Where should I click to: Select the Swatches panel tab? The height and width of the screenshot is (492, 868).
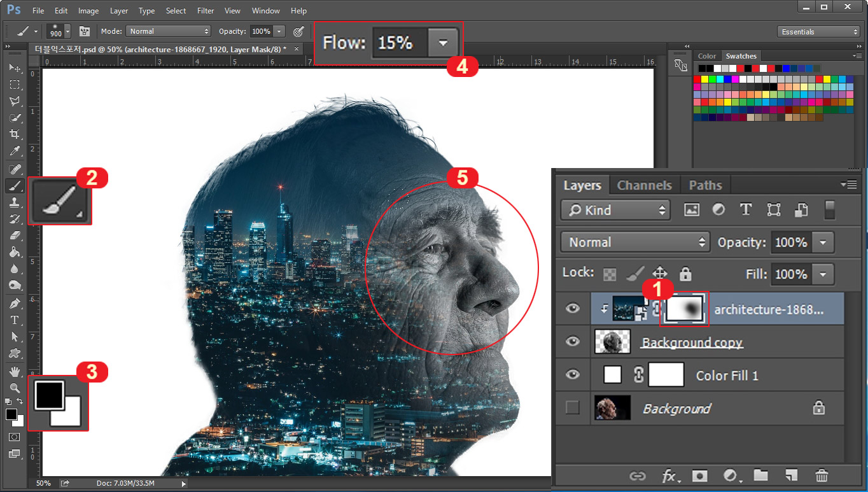tap(741, 56)
